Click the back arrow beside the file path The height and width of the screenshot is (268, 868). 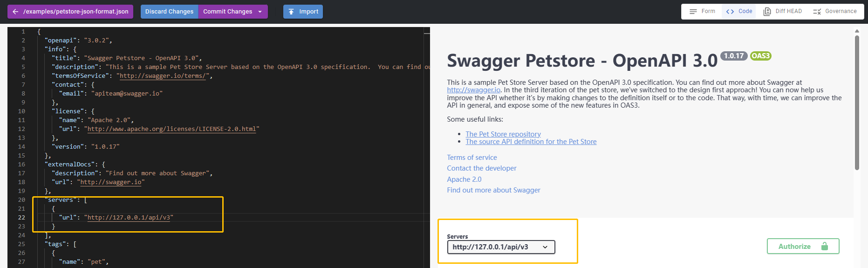pos(15,12)
